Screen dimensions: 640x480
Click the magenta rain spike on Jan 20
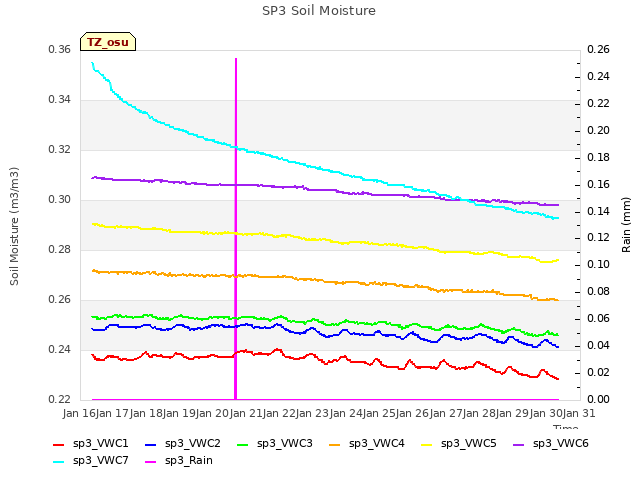pos(236,229)
